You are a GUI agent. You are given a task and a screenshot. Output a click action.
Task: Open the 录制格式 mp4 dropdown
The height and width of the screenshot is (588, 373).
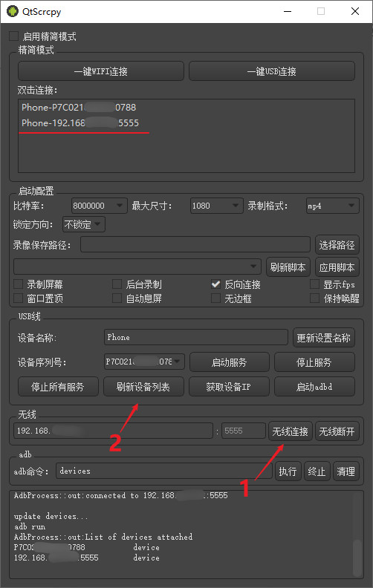coord(332,206)
